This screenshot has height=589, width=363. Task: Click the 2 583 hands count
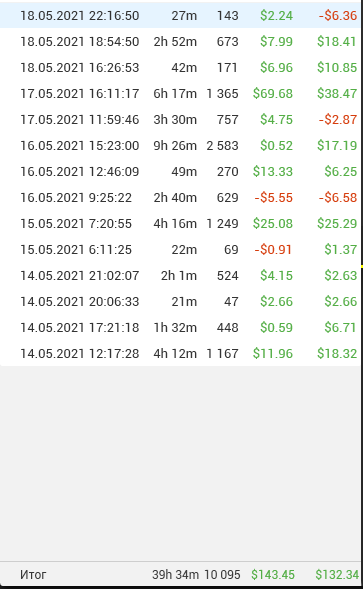[x=222, y=145]
